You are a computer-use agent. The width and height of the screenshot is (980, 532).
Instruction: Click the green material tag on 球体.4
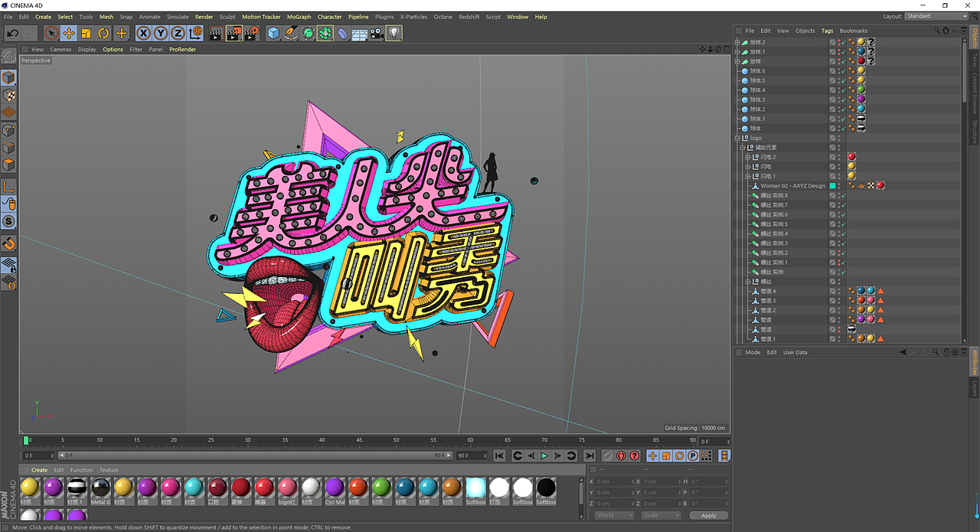click(x=861, y=90)
